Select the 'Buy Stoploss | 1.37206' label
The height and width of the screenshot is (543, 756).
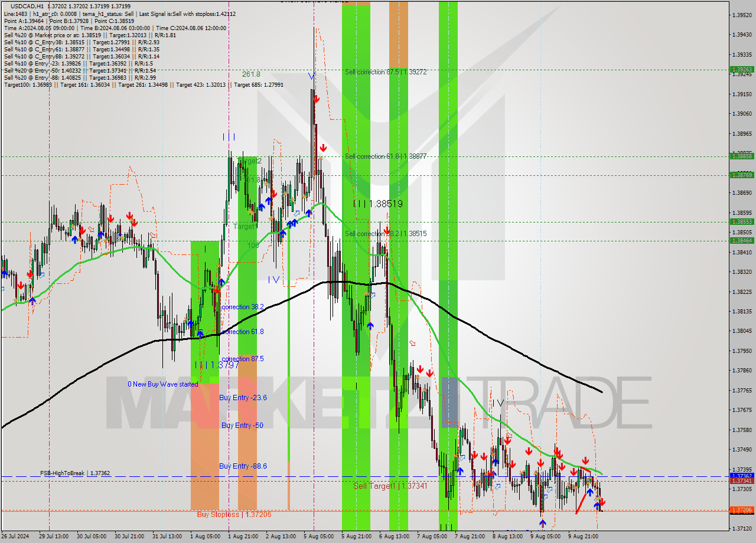tap(234, 514)
